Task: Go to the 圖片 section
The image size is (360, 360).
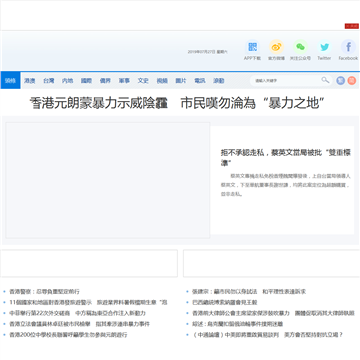Action: pyautogui.click(x=181, y=81)
